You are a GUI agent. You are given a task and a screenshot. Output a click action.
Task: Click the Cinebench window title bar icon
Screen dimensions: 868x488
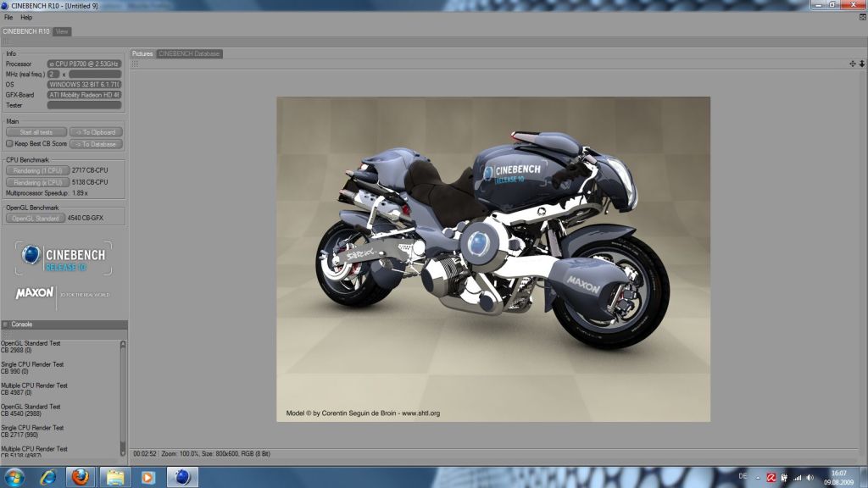point(4,6)
